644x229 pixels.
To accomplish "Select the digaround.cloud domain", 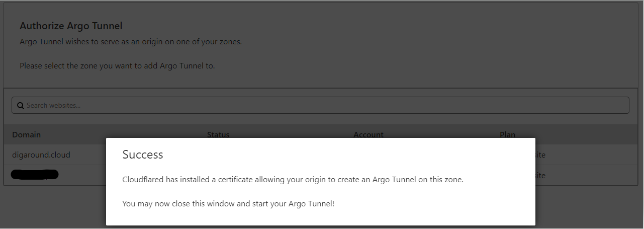I will pyautogui.click(x=41, y=155).
